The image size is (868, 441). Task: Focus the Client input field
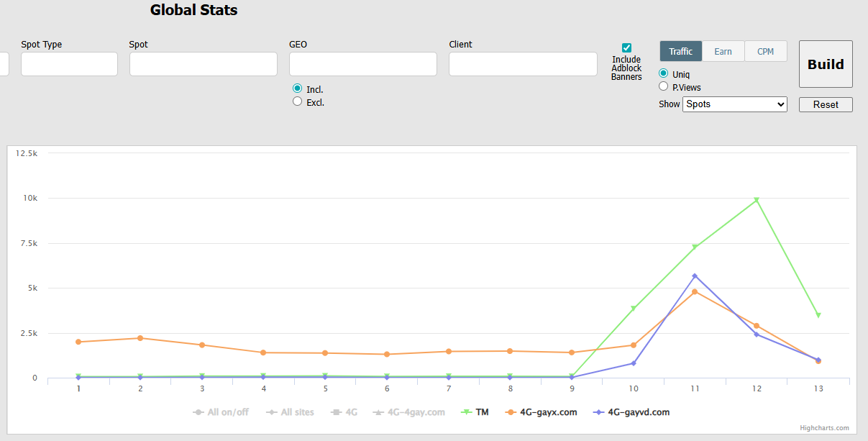[523, 64]
